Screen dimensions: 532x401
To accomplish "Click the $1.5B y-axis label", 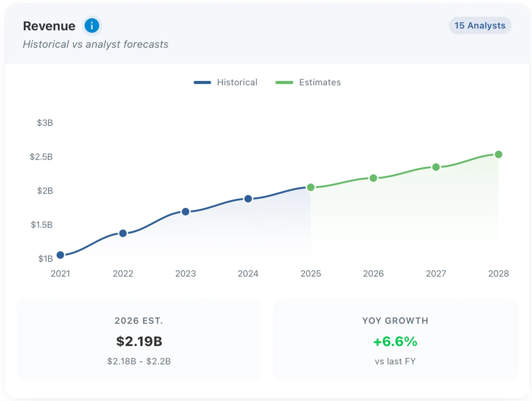I will [x=42, y=225].
